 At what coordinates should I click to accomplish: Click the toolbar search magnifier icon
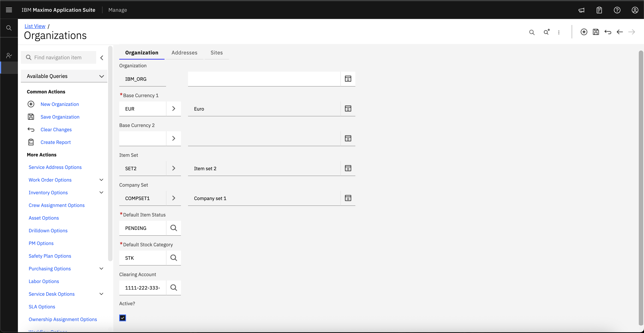point(532,32)
